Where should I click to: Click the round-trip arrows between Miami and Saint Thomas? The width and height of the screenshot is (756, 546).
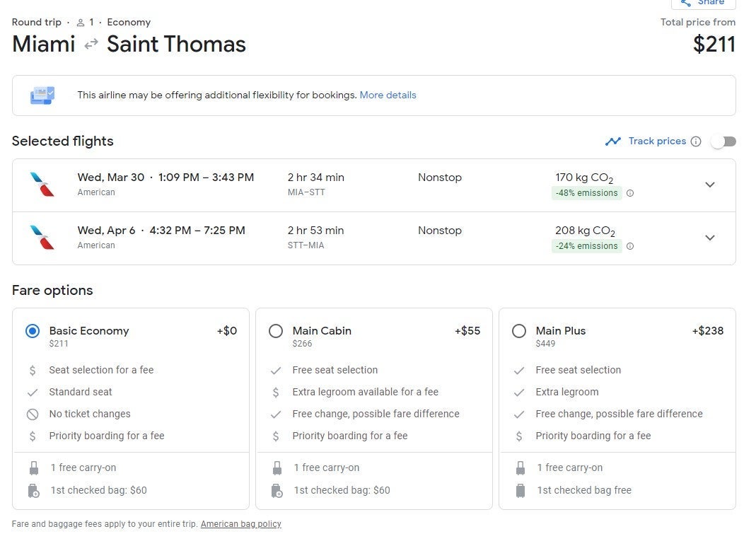(91, 45)
